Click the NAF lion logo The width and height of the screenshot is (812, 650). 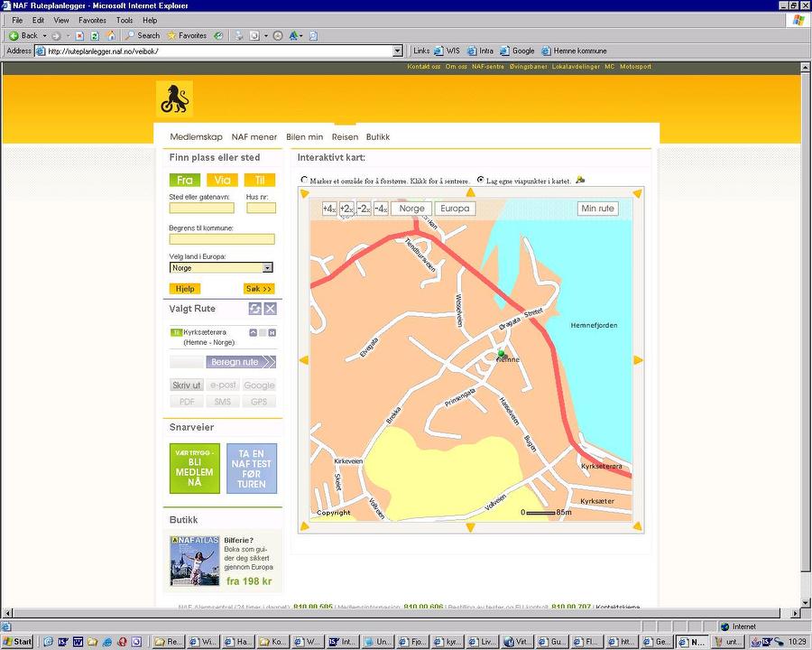[174, 98]
